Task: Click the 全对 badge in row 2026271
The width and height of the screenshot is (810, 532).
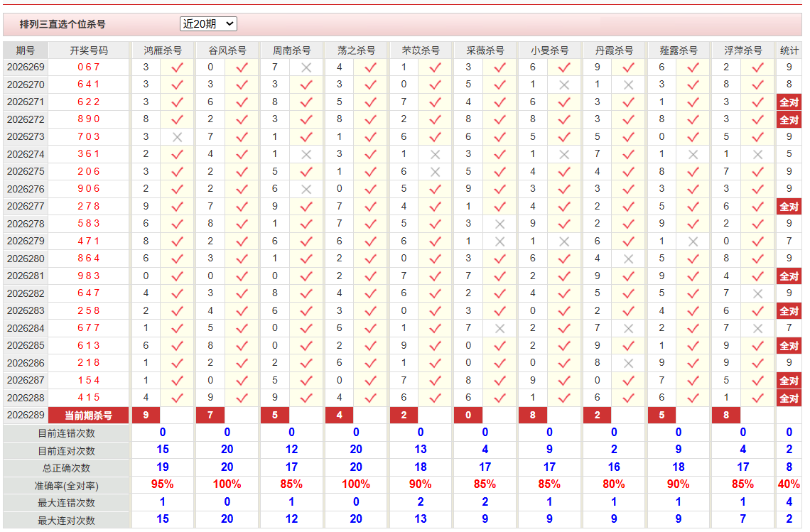Action: point(789,102)
